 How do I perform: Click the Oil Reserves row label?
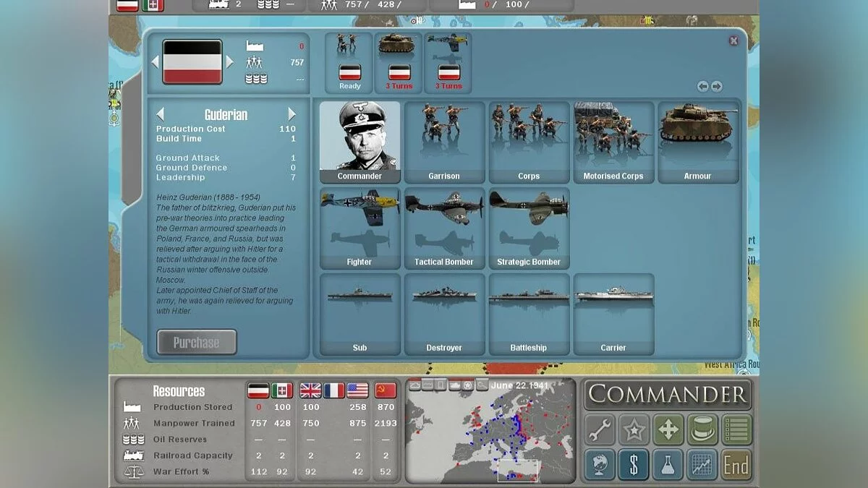(x=180, y=440)
